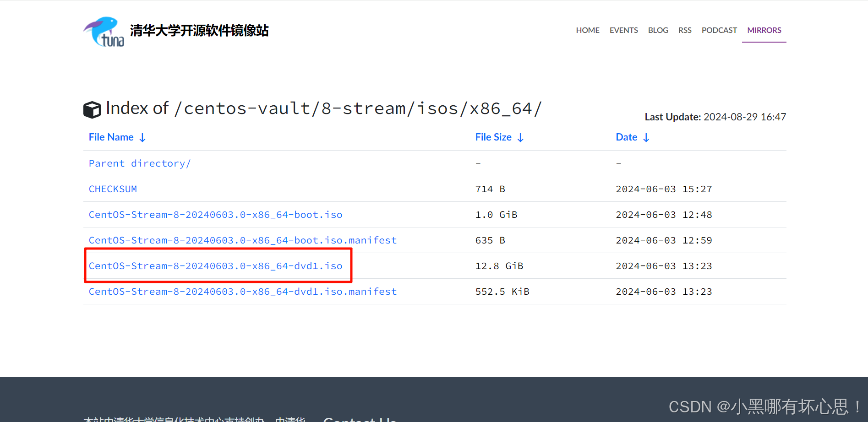The height and width of the screenshot is (422, 868).
Task: Open the HOME nav item
Action: pos(588,30)
